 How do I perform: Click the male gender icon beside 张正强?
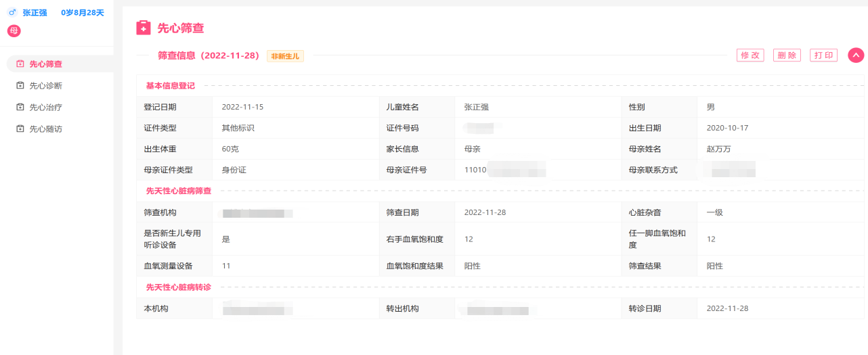(x=12, y=13)
